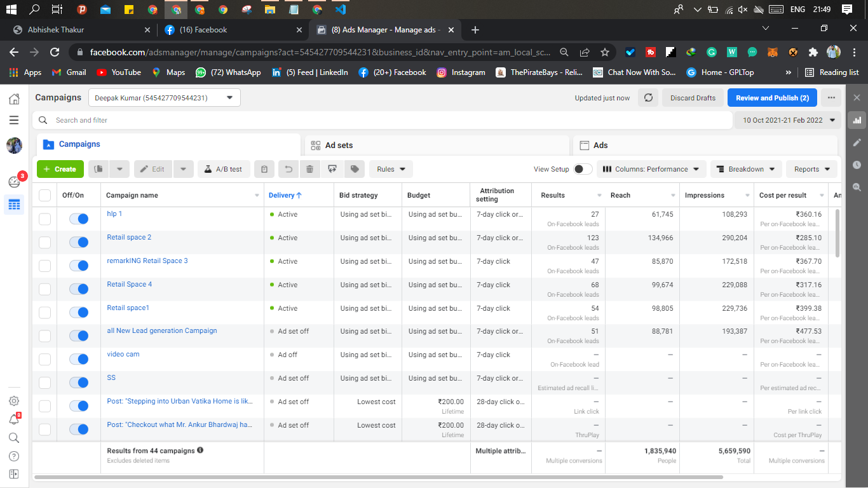Click the three-dot more options button
Screen dimensions: 868x488
tap(831, 98)
